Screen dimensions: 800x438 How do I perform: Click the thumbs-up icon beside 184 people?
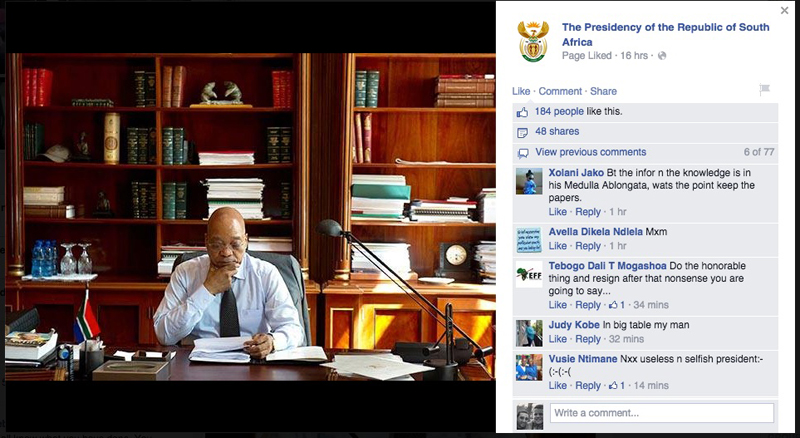pos(522,112)
